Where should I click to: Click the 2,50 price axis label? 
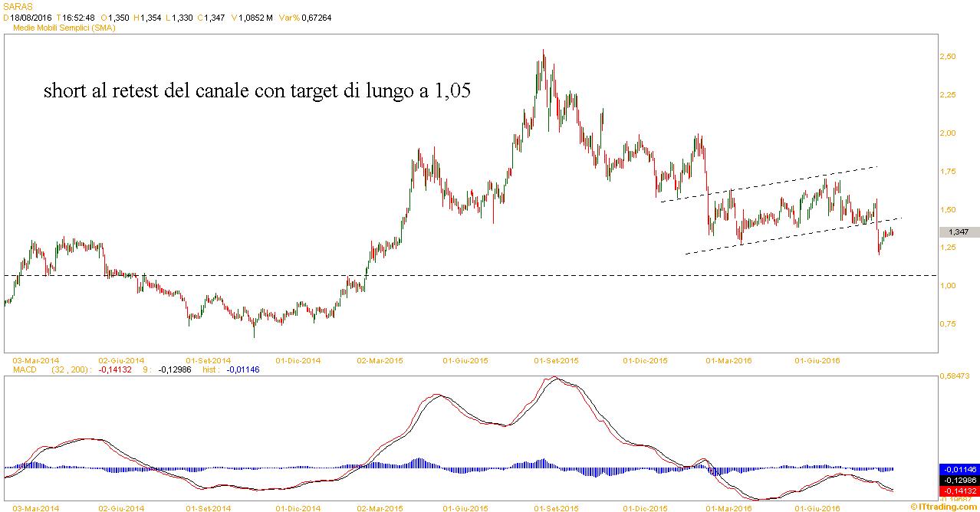coord(947,57)
